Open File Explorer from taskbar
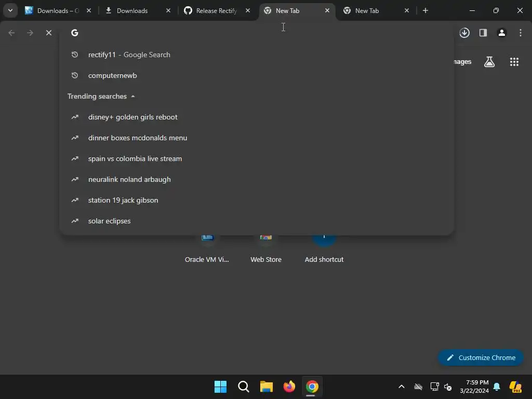 coord(267,387)
